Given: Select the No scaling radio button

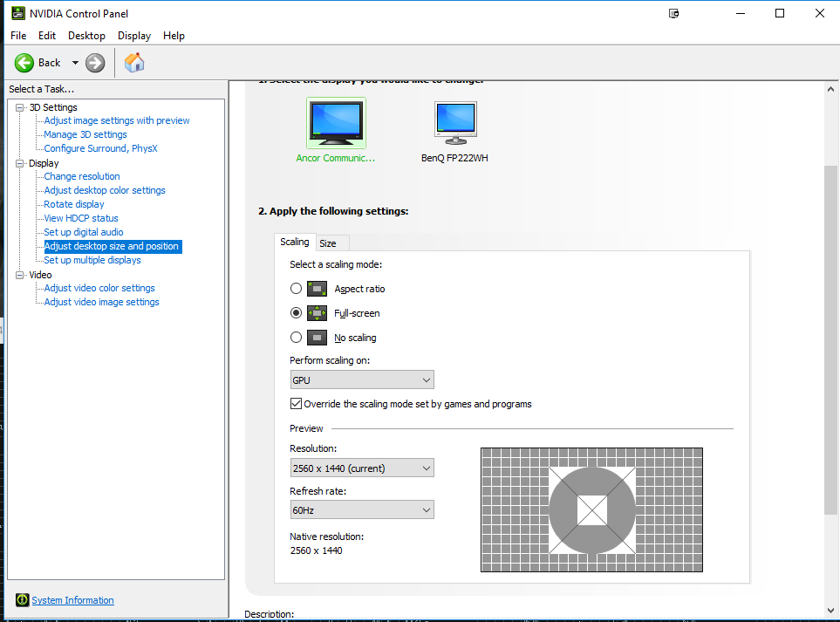Looking at the screenshot, I should [x=296, y=338].
